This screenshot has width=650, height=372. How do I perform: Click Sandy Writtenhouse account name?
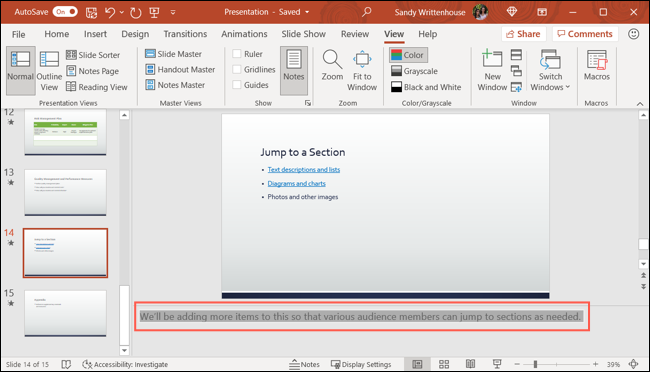pos(430,12)
